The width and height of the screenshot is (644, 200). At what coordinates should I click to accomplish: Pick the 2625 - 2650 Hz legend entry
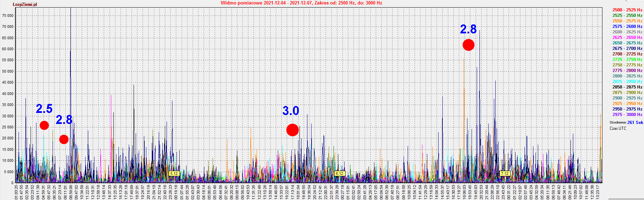[627, 38]
